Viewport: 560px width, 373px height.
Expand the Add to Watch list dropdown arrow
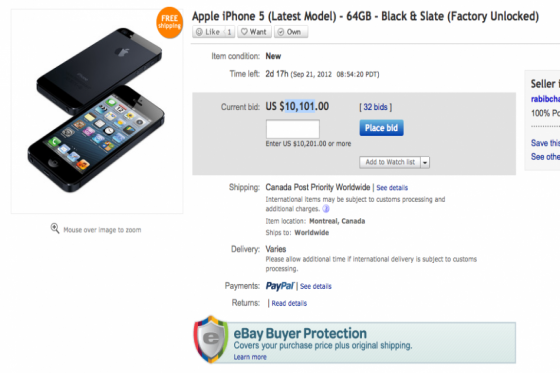(x=425, y=162)
